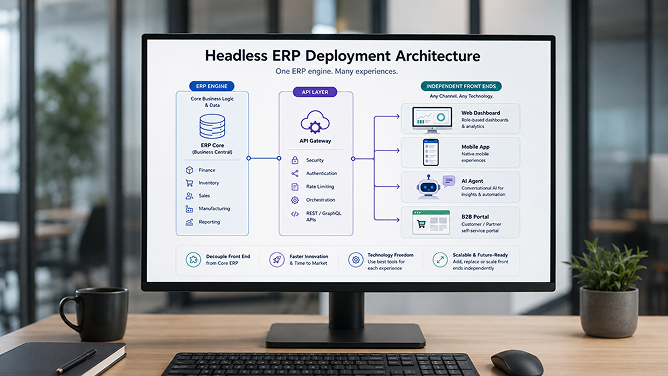The height and width of the screenshot is (376, 668).
Task: Click the 'Orchestration' label
Action: click(x=321, y=200)
